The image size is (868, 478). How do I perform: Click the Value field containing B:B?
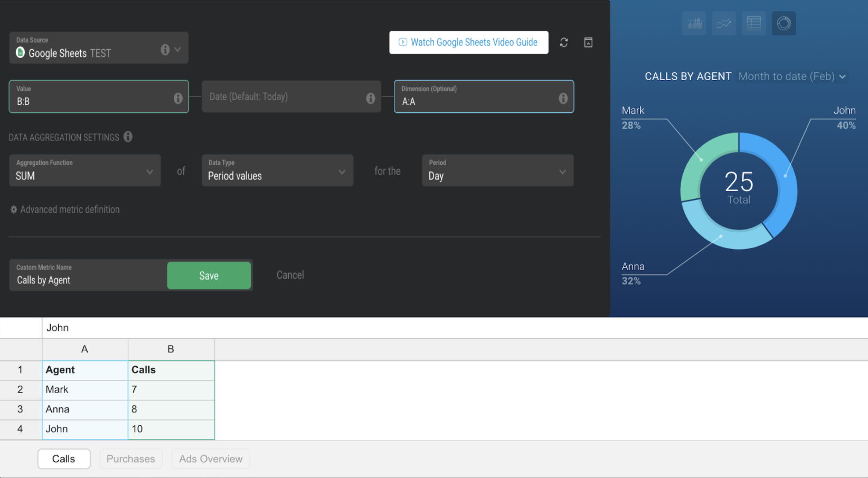coord(99,97)
